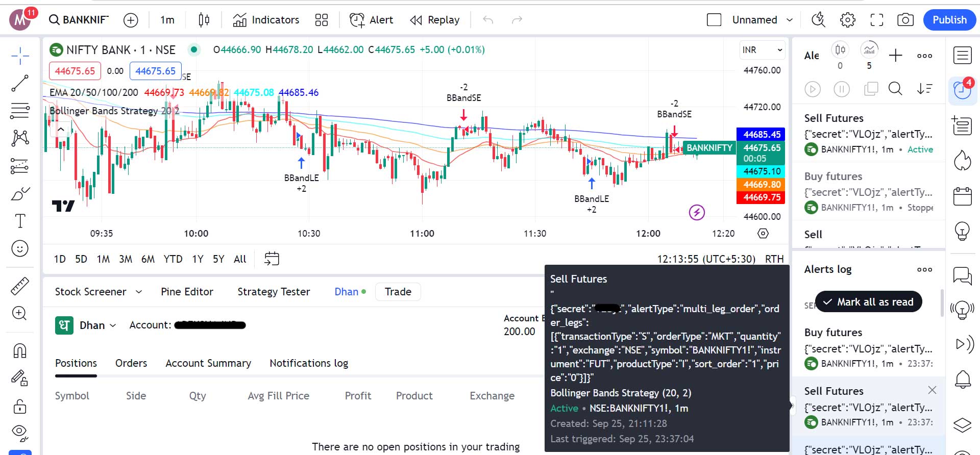
Task: Create a new Alert
Action: tap(371, 20)
